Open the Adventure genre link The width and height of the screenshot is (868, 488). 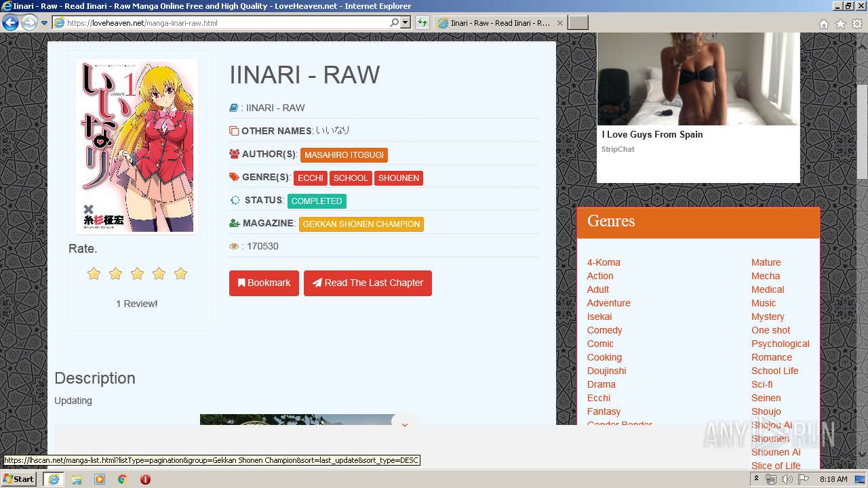pos(609,303)
